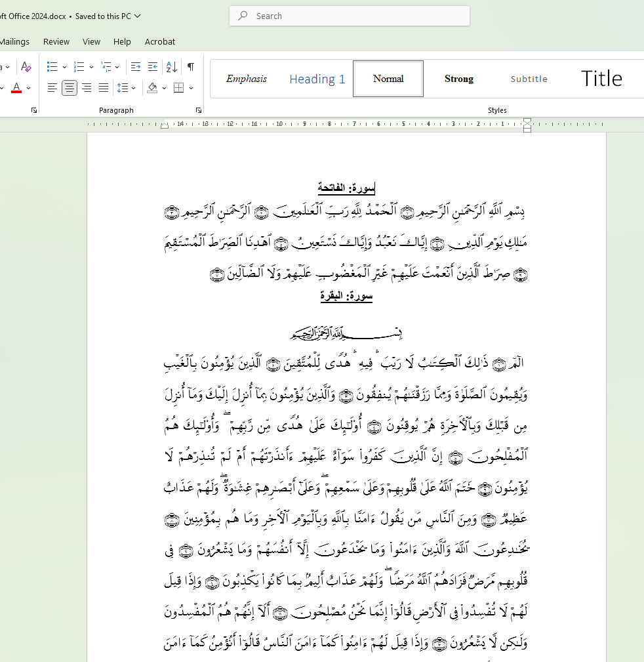Screen dimensions: 644x662
Task: Click the Numbering list icon
Action: point(79,67)
